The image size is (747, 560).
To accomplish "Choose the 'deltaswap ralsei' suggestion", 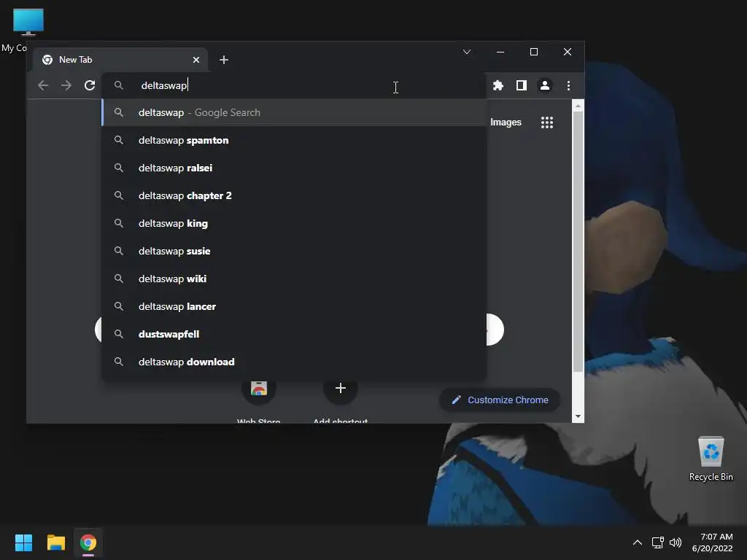I will click(x=295, y=168).
